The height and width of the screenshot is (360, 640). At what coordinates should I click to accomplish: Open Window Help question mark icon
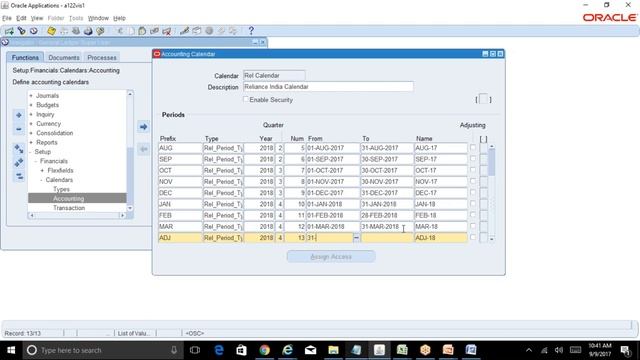coord(251,31)
